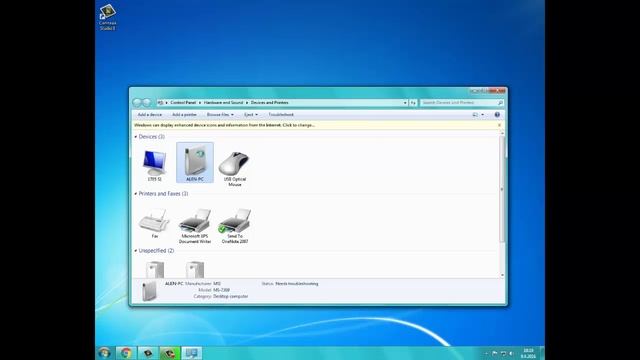Select the Fax printer icon
Viewport: 640px width, 360px height.
pos(154,220)
